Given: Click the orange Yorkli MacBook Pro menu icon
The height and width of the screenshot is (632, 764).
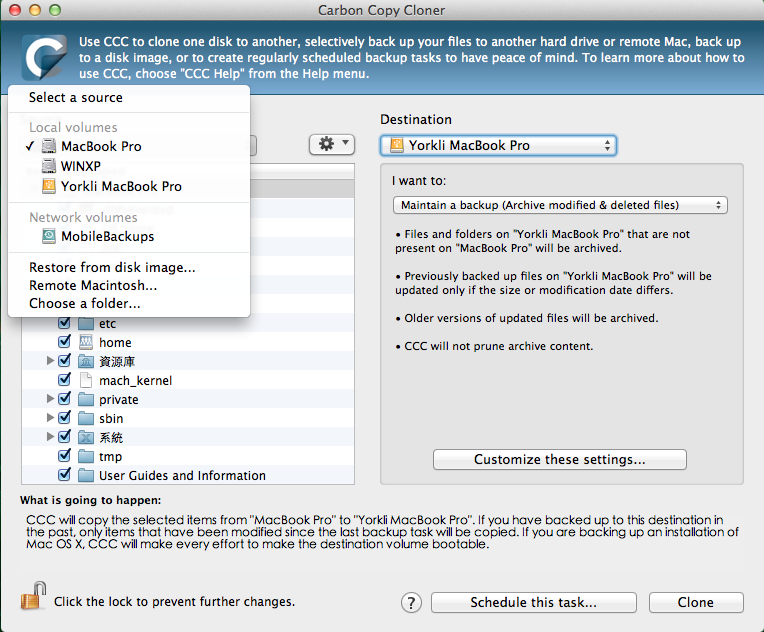Looking at the screenshot, I should click(49, 186).
